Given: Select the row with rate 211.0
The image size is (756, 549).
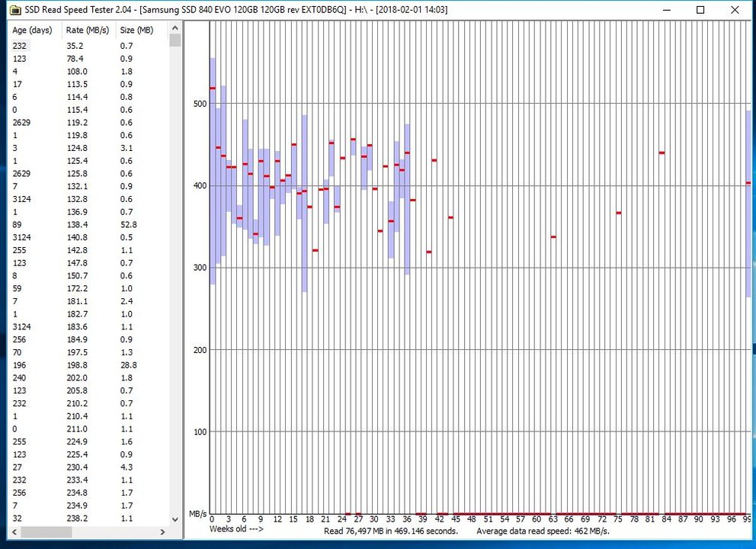Looking at the screenshot, I should click(x=89, y=429).
